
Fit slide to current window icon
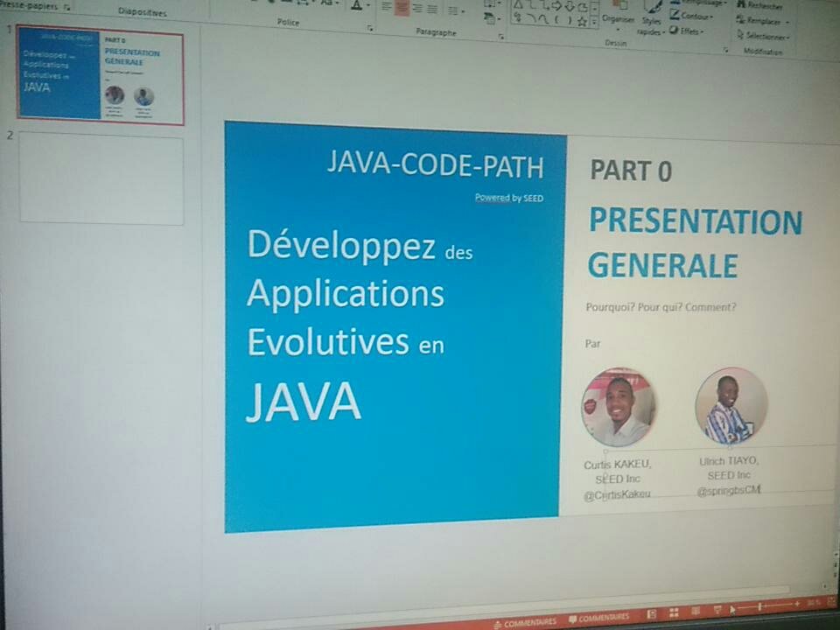coord(831,601)
